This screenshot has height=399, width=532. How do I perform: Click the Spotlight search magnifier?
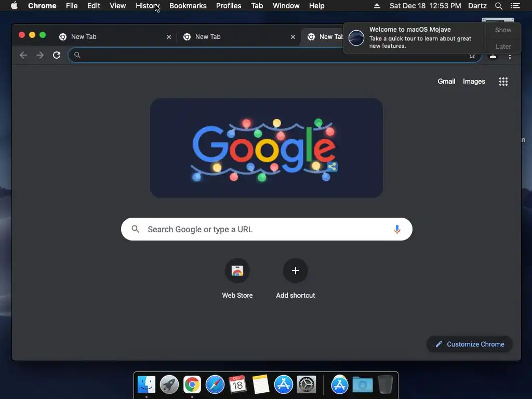click(x=498, y=6)
